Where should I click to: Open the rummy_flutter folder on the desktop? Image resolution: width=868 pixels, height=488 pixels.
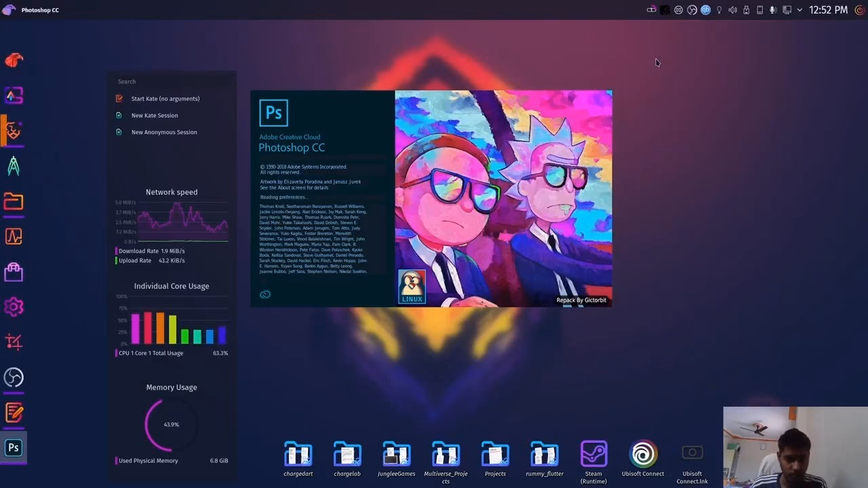(x=544, y=453)
